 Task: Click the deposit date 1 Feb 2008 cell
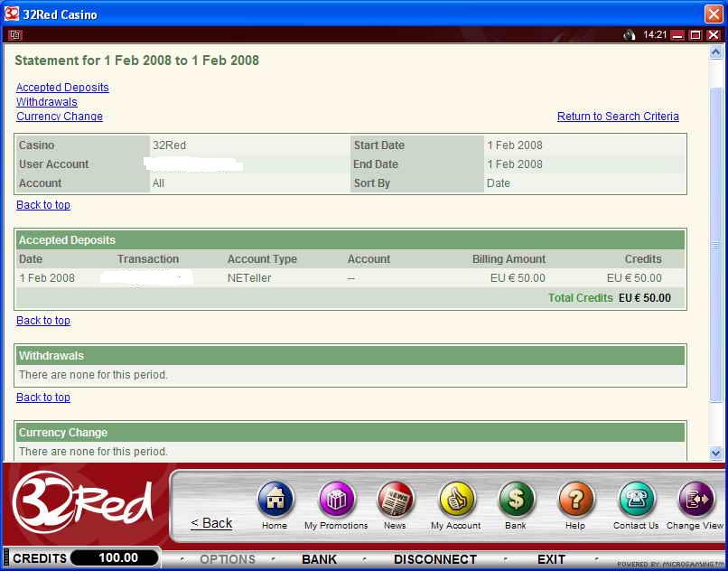47,278
